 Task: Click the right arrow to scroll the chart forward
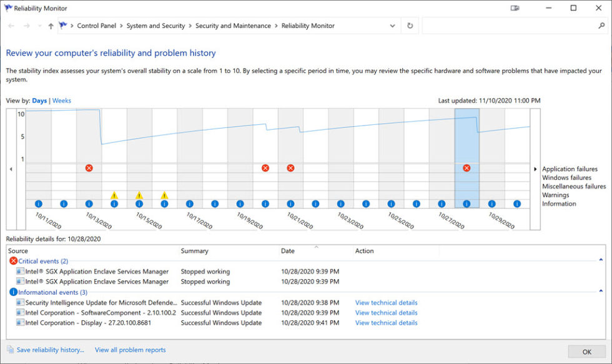(x=535, y=169)
